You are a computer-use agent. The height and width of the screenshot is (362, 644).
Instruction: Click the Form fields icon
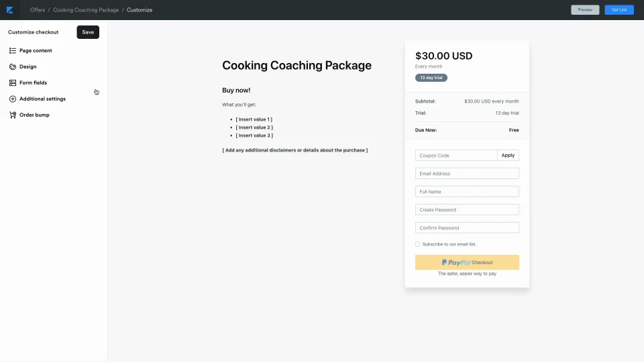click(13, 82)
